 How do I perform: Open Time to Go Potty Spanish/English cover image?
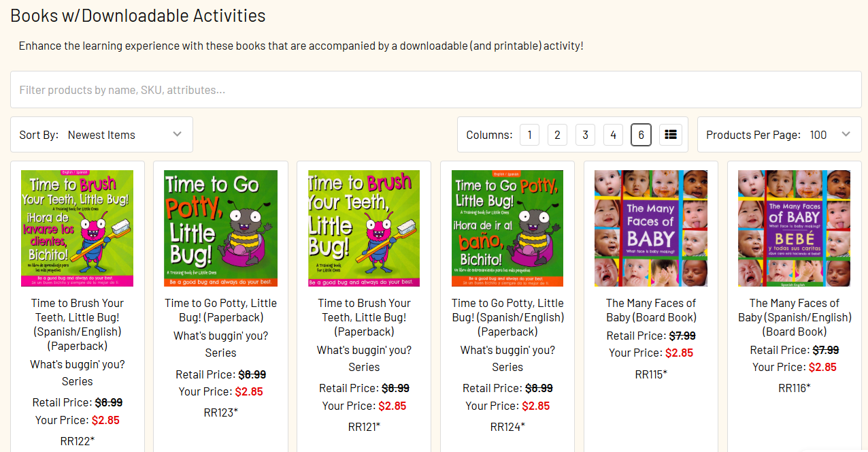[x=507, y=228]
